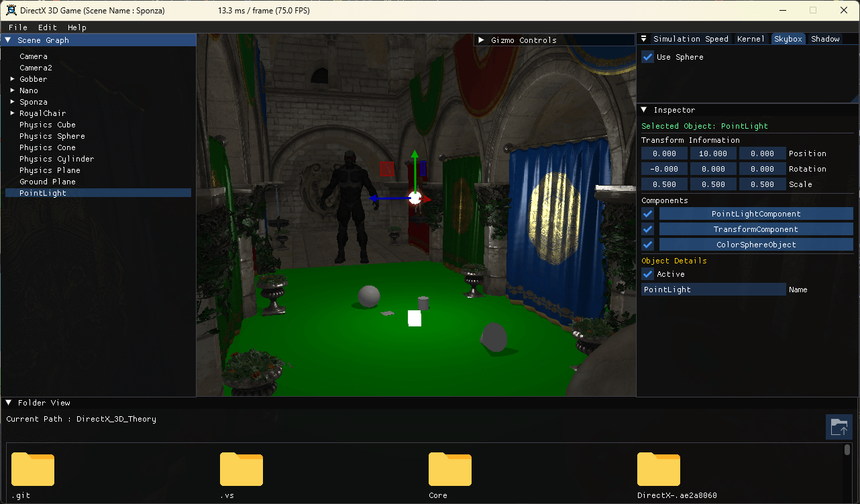Open the .git folder icon
This screenshot has height=504, width=860.
pyautogui.click(x=33, y=469)
